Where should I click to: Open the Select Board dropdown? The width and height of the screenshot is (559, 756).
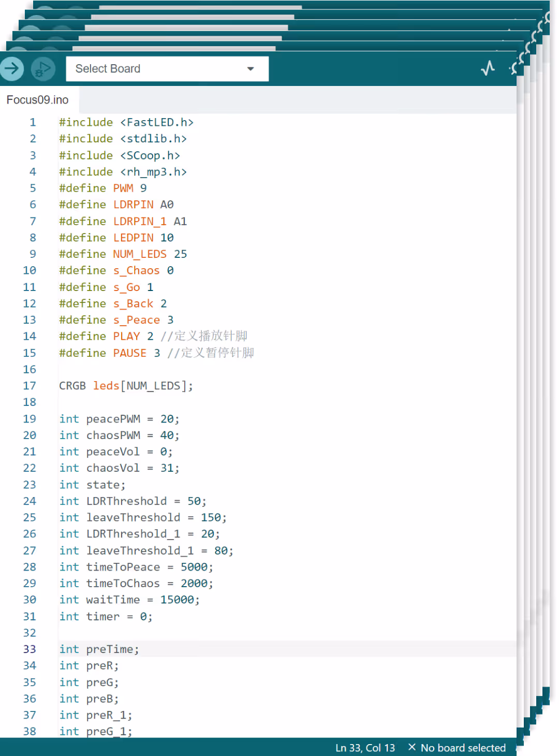tap(167, 68)
